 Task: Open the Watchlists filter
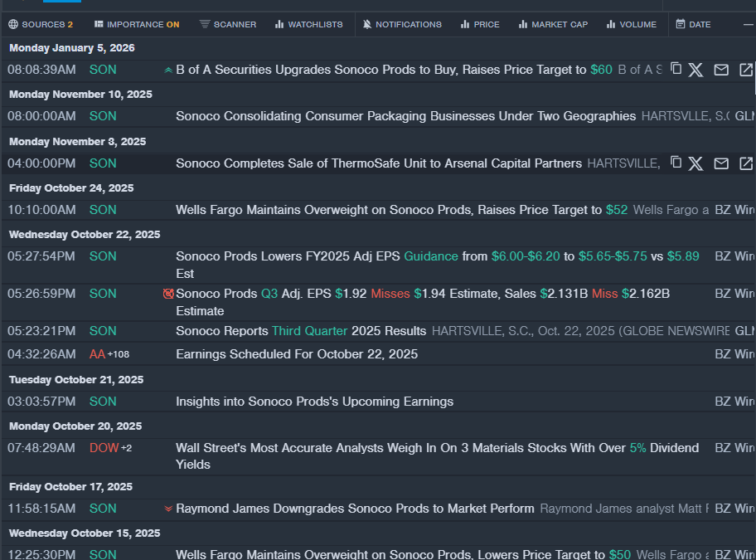tap(308, 25)
